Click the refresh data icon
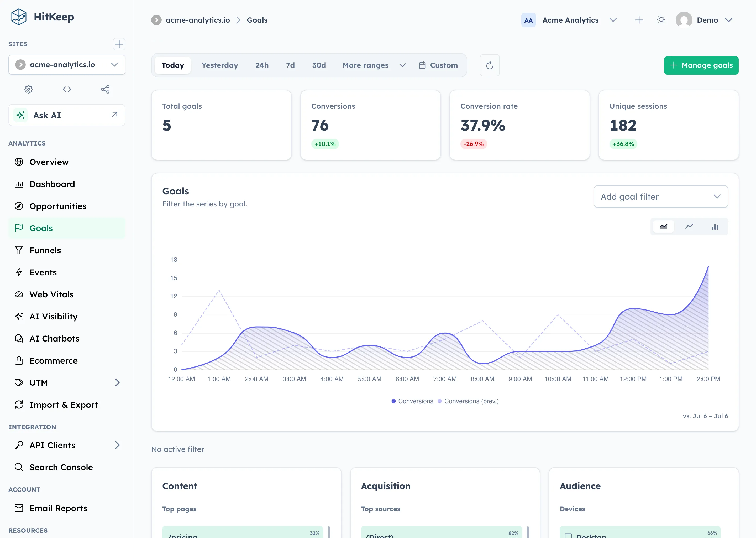 pyautogui.click(x=490, y=65)
